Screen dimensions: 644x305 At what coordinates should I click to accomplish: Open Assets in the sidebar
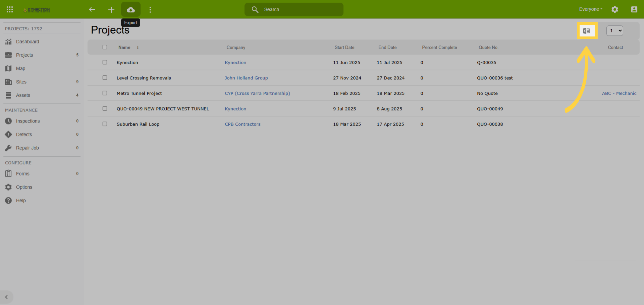point(42,95)
